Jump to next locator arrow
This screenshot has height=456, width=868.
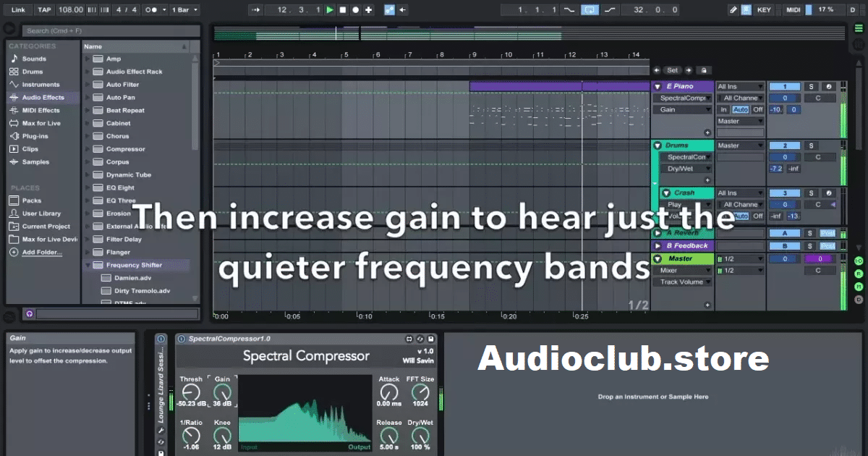pos(689,70)
